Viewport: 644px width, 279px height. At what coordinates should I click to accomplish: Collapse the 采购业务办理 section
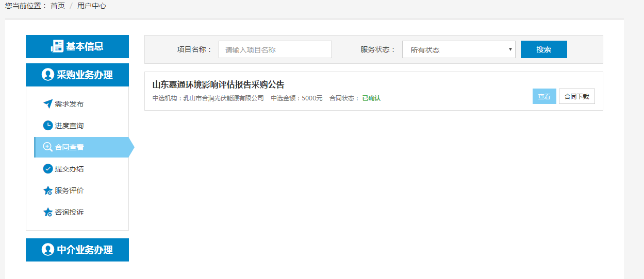(85, 75)
